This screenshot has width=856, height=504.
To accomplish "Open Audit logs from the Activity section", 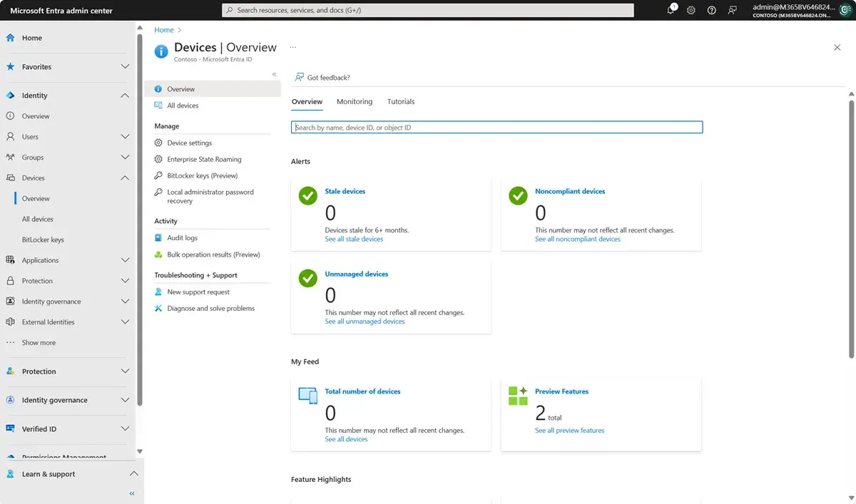I will click(184, 237).
